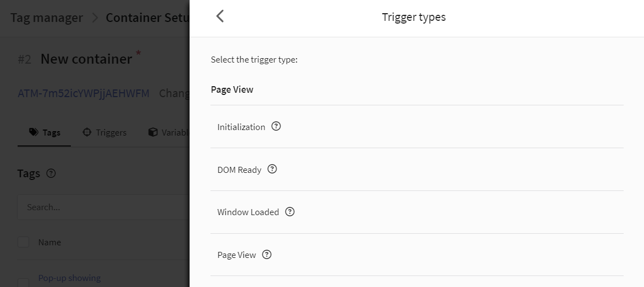Go back using the panel's left chevron
Image resolution: width=644 pixels, height=287 pixels.
220,16
